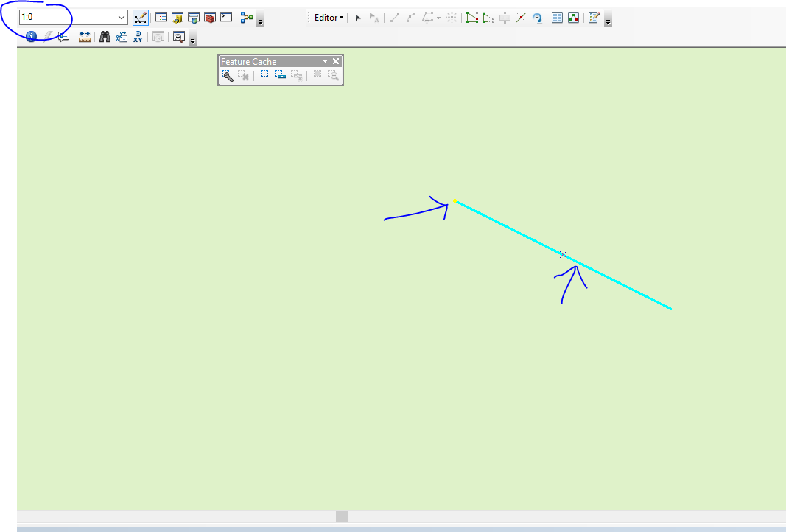Viewport: 786px width, 532px height.
Task: Open the Python command window
Action: coord(226,18)
